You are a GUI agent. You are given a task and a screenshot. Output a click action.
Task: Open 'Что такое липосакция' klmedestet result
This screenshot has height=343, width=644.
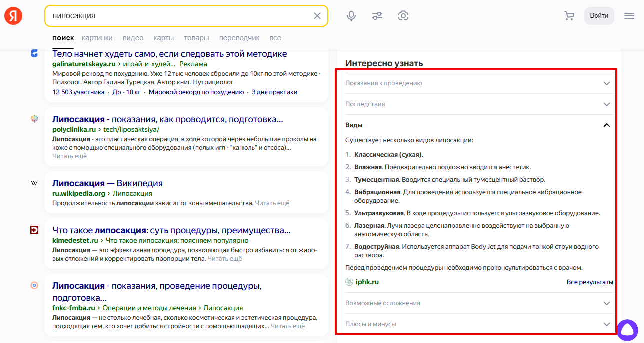tap(171, 231)
